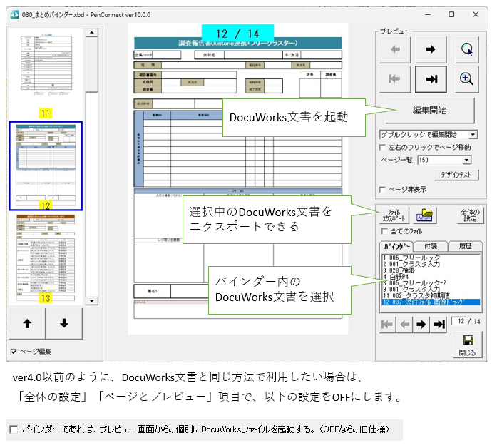
Task: Uncheck the ページ編集 checkbox
Action: (14, 352)
